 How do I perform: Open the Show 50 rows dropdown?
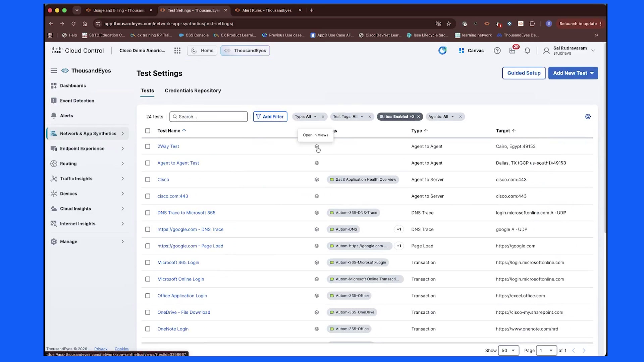(508, 351)
